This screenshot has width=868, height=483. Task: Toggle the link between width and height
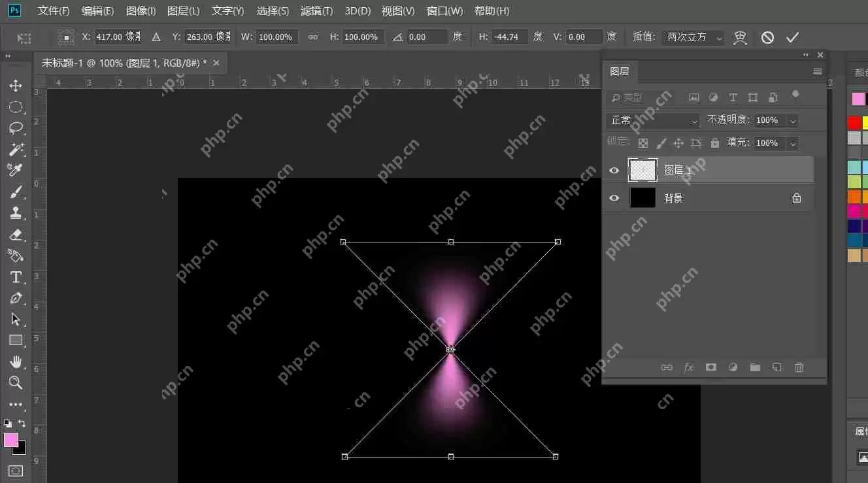pos(313,37)
